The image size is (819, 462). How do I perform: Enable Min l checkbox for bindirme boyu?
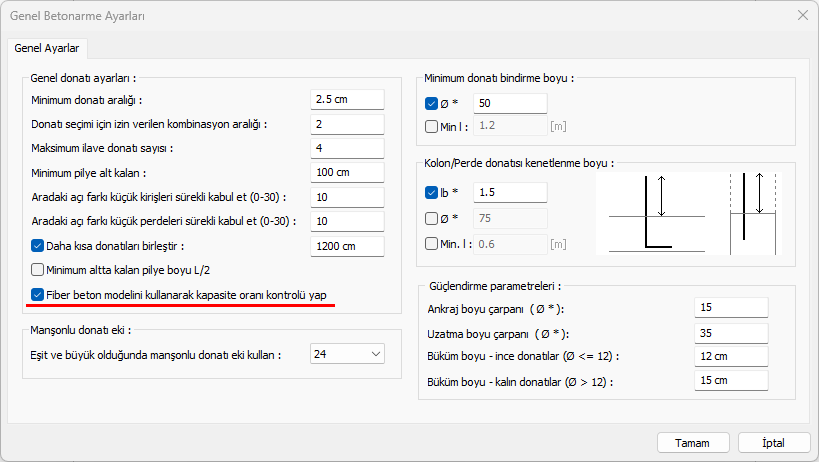click(432, 126)
